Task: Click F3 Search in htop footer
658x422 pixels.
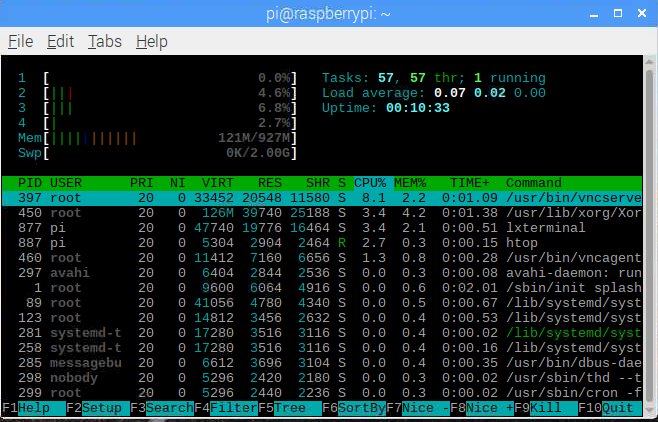Action: pyautogui.click(x=162, y=408)
